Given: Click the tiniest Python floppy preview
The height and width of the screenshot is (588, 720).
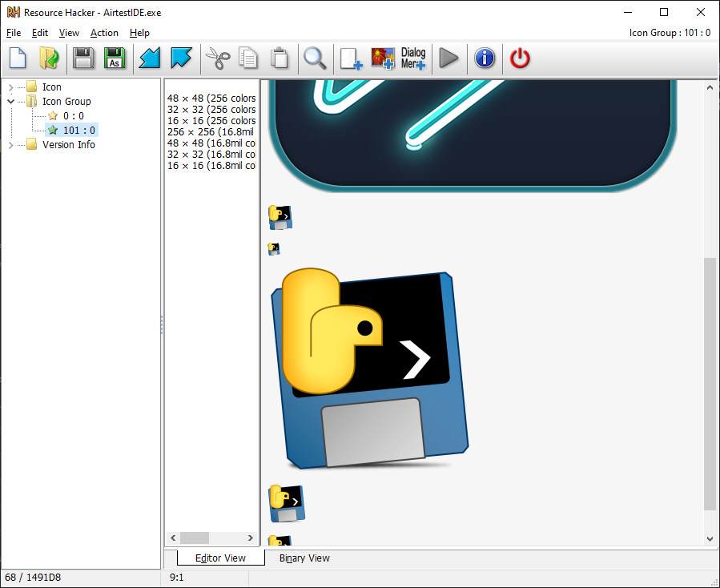Looking at the screenshot, I should coord(274,249).
